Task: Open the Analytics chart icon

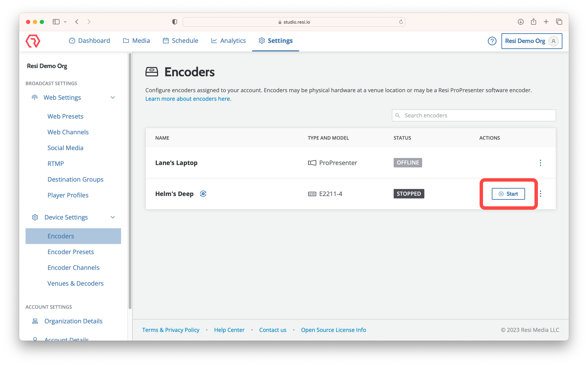Action: coord(213,40)
